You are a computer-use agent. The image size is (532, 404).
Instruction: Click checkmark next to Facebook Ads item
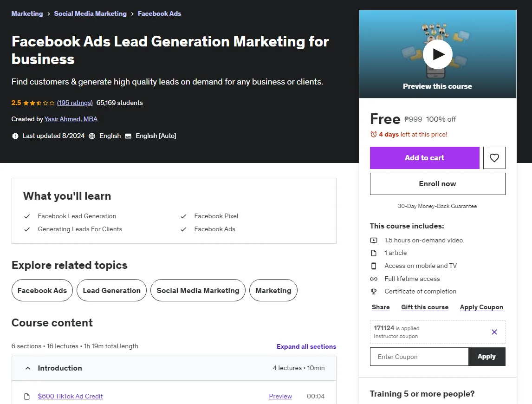(x=183, y=229)
